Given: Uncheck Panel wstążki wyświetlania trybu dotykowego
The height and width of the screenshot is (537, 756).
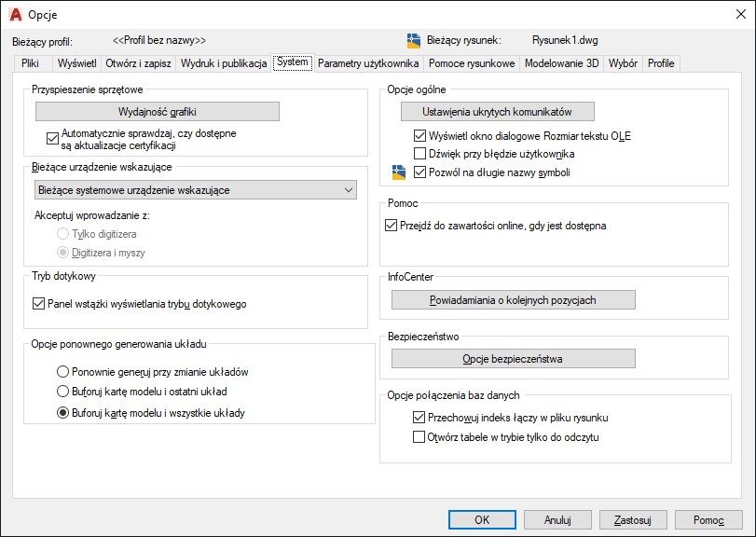Looking at the screenshot, I should (38, 303).
